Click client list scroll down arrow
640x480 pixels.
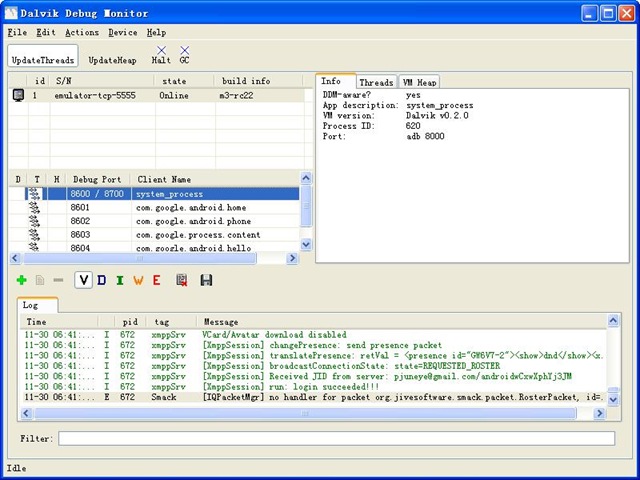[x=306, y=244]
